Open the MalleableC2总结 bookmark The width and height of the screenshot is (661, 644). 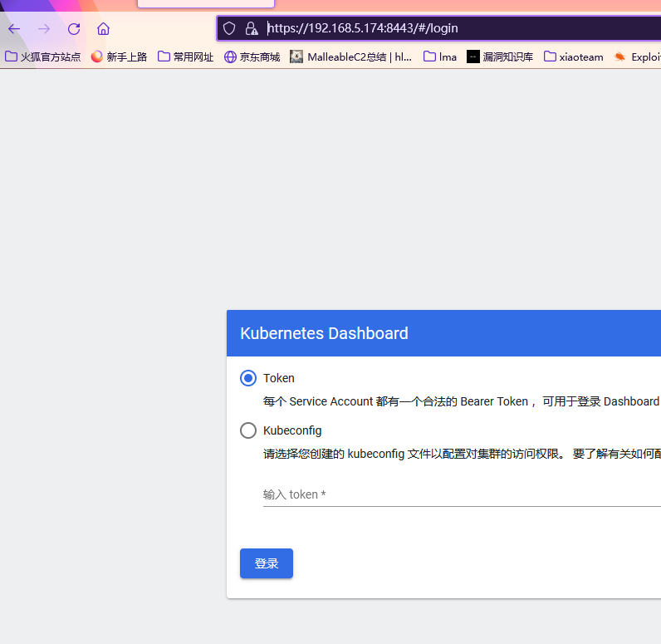click(x=350, y=57)
